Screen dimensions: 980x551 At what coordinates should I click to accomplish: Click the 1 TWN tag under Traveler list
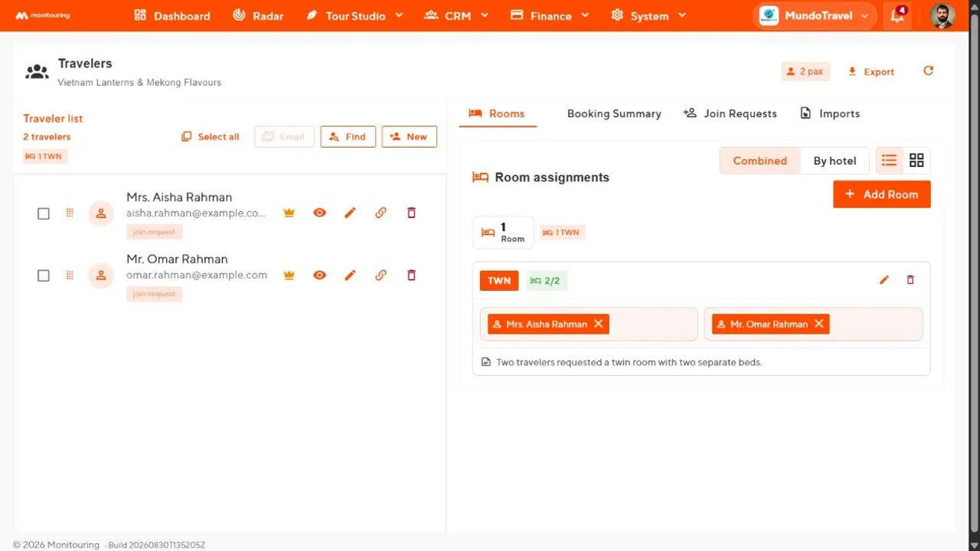[45, 156]
